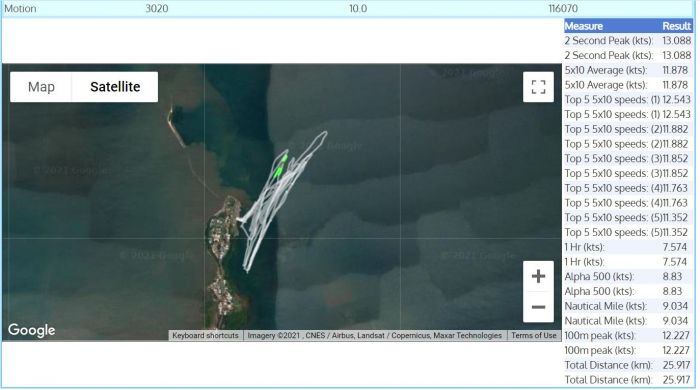
Task: Select the first 1 Hr (kts) row
Action: pos(628,247)
